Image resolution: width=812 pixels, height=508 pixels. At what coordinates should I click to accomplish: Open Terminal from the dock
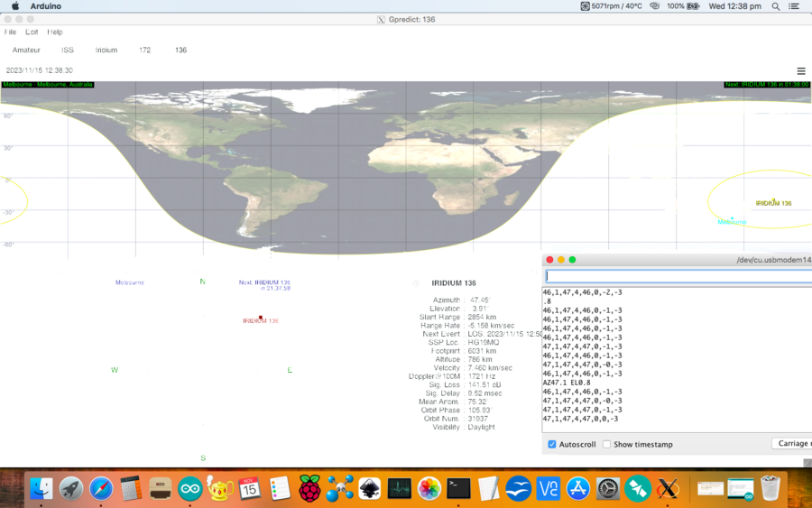click(x=458, y=489)
